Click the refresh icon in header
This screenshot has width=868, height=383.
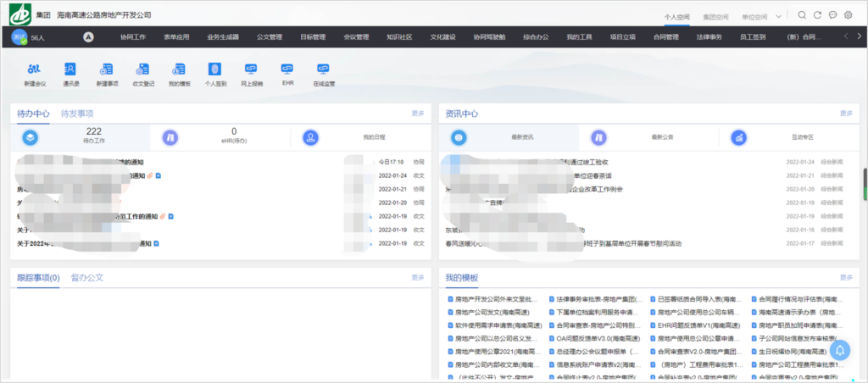[x=817, y=15]
